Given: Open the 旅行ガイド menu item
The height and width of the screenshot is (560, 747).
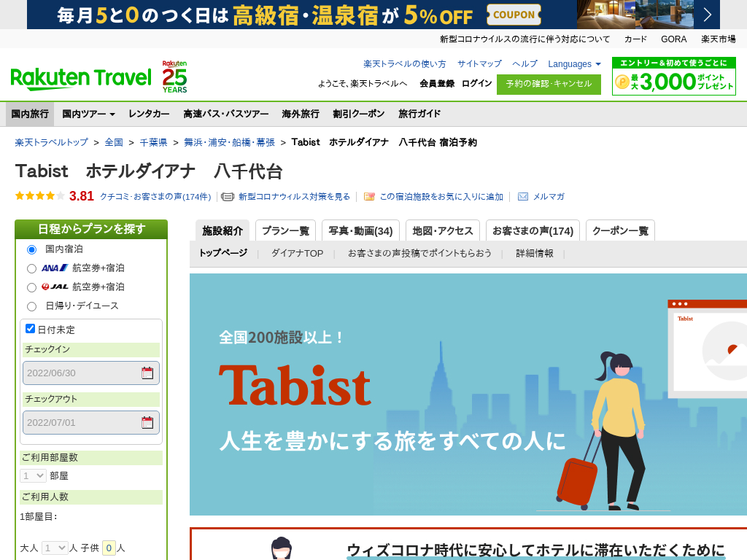Looking at the screenshot, I should (419, 114).
